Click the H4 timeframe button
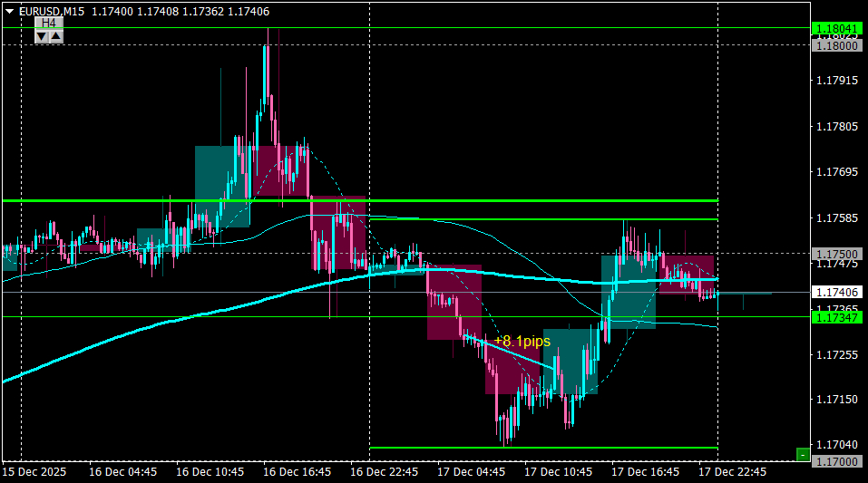 [49, 23]
